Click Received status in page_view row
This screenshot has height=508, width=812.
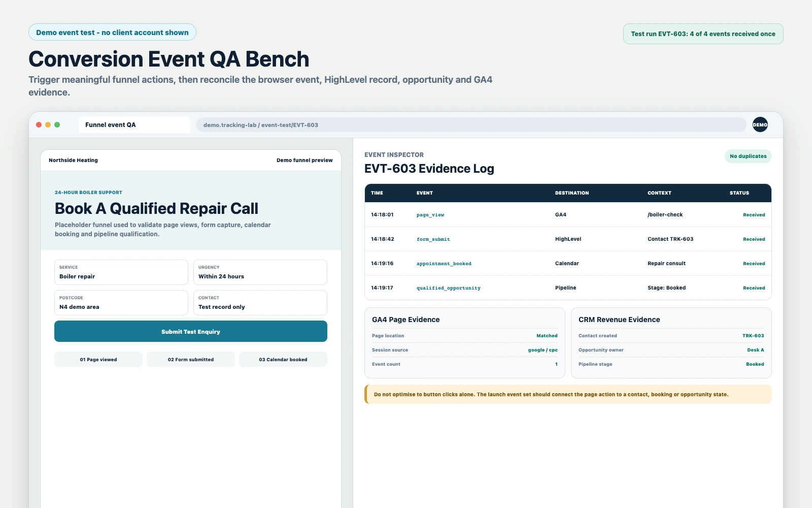pyautogui.click(x=754, y=215)
